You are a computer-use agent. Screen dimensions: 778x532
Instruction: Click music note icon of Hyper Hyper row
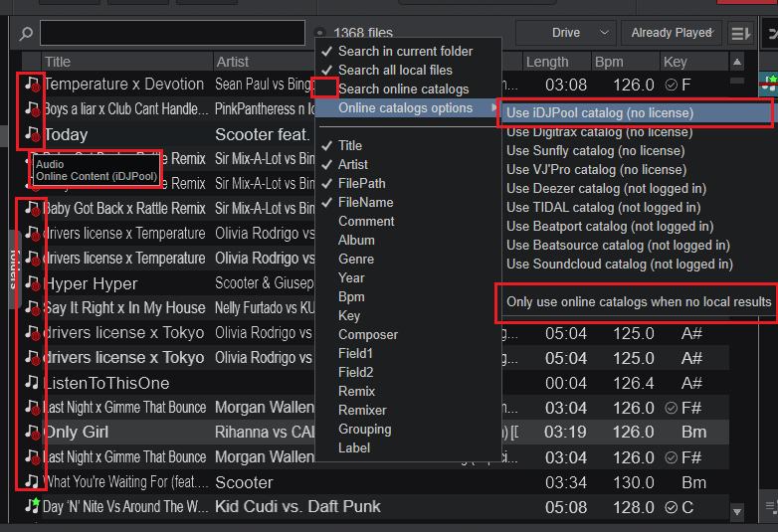pos(32,283)
